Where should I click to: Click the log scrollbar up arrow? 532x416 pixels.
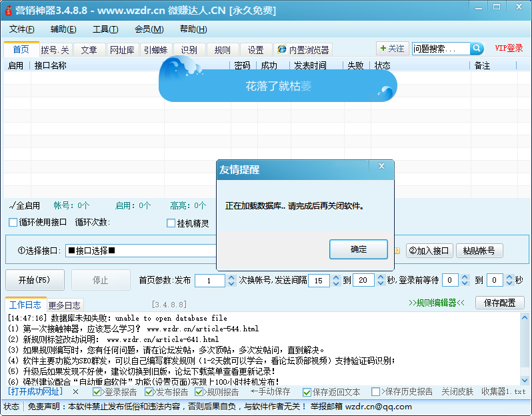[x=525, y=318]
